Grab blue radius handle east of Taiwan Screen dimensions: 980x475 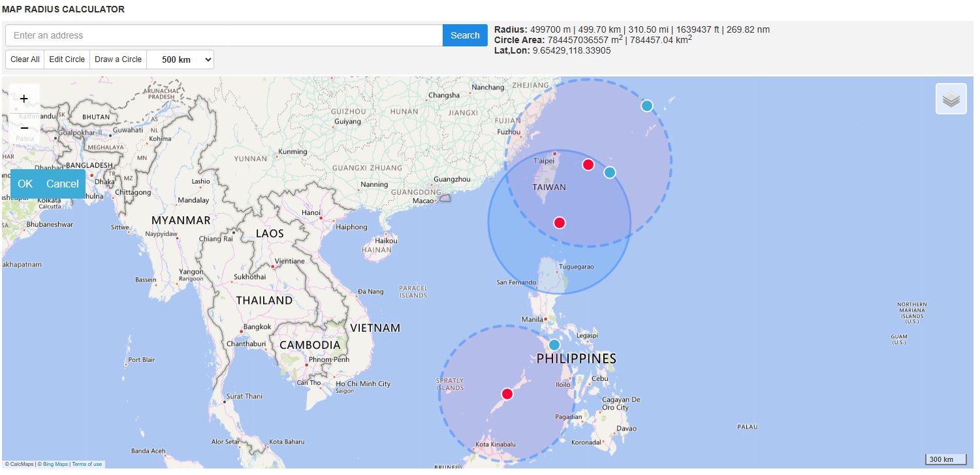[x=610, y=172]
